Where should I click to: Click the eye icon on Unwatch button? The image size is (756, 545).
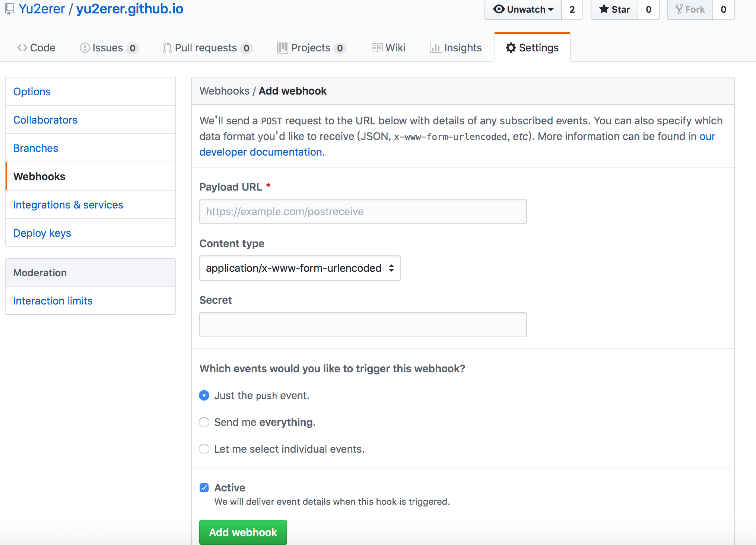pyautogui.click(x=499, y=10)
